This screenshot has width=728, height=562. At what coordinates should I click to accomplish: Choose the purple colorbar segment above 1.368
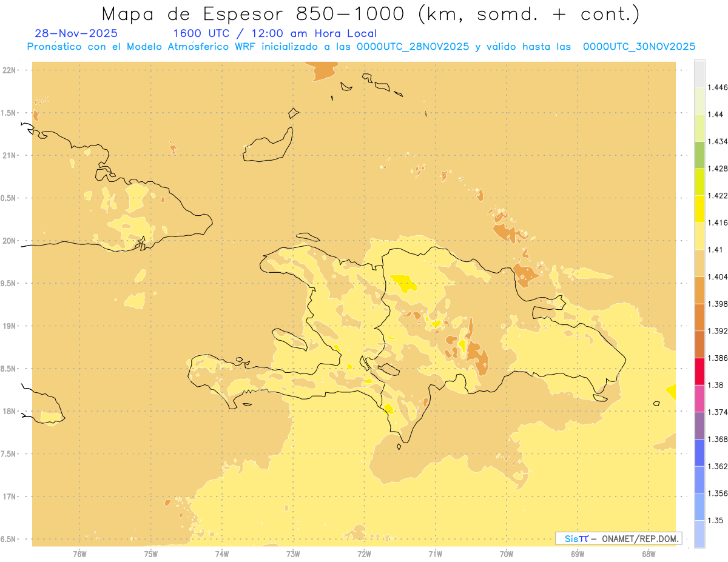pyautogui.click(x=699, y=426)
